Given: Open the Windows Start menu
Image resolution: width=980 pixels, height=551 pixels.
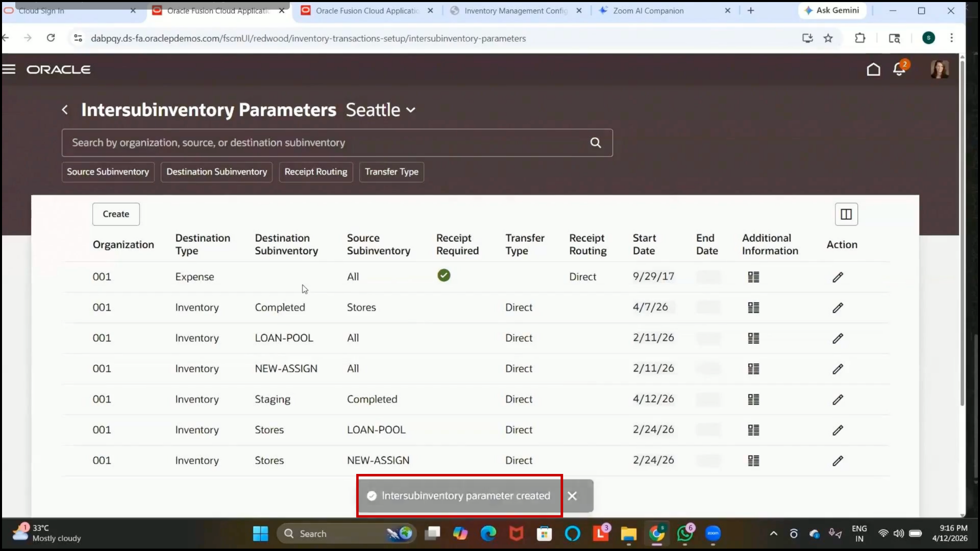Looking at the screenshot, I should pos(260,534).
